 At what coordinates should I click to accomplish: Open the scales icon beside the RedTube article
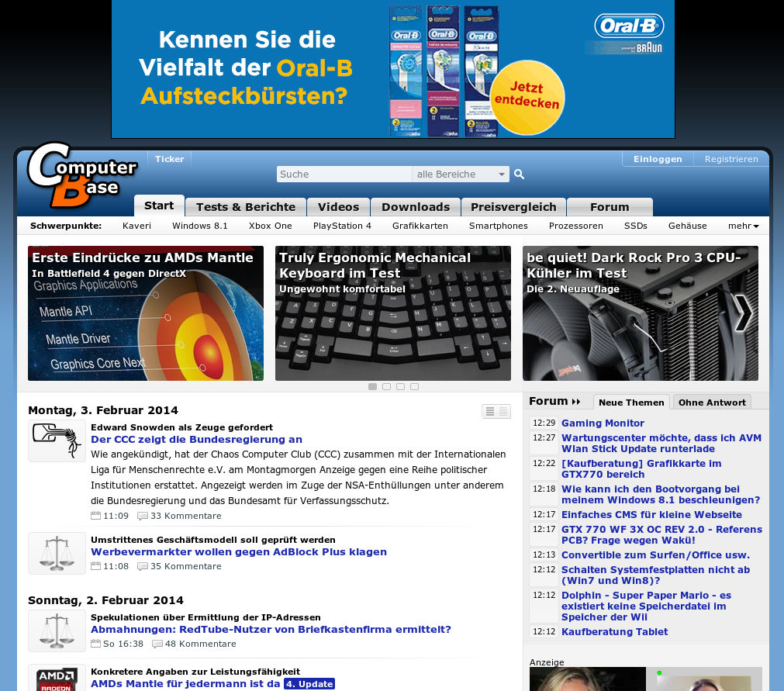point(57,631)
